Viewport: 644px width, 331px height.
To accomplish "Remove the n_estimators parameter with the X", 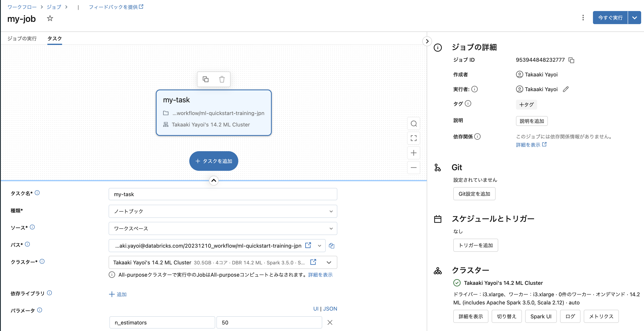I will click(x=330, y=322).
